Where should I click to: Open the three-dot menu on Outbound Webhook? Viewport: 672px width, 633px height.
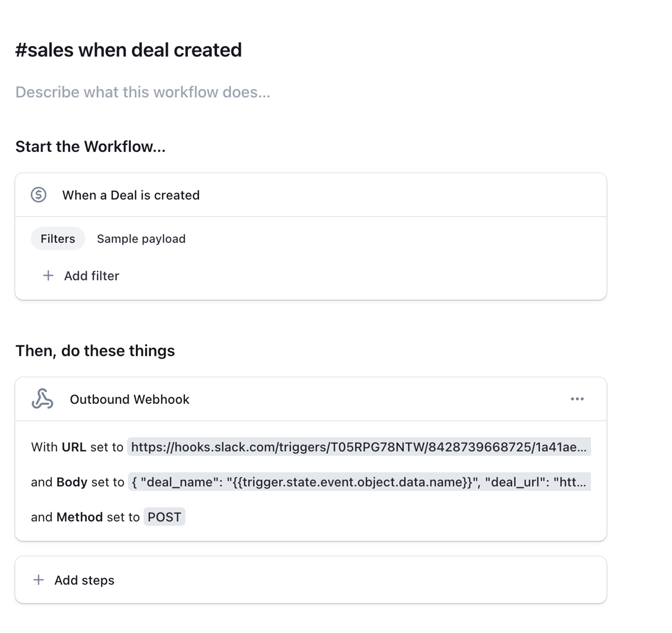pos(577,399)
